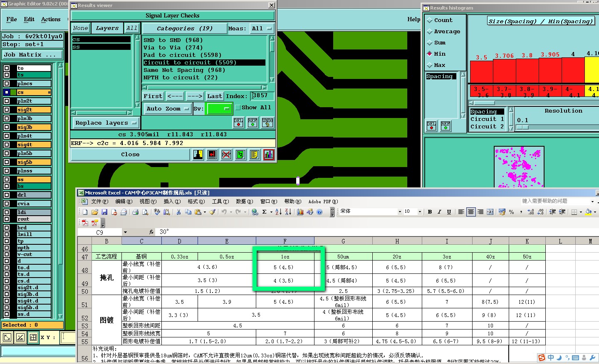Click the Close button in Results viewer
This screenshot has height=364, width=599.
(130, 155)
